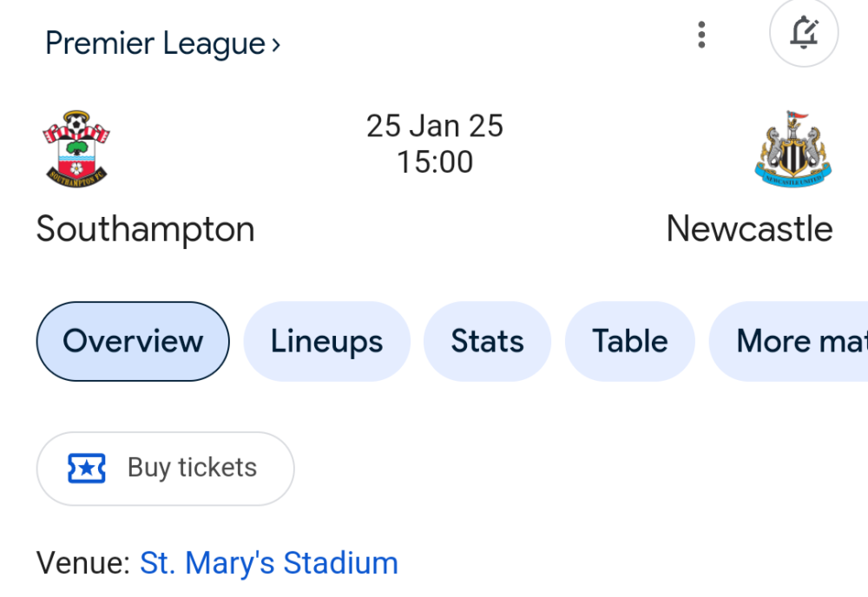
Task: Tap the Newcastle team name
Action: click(x=749, y=229)
